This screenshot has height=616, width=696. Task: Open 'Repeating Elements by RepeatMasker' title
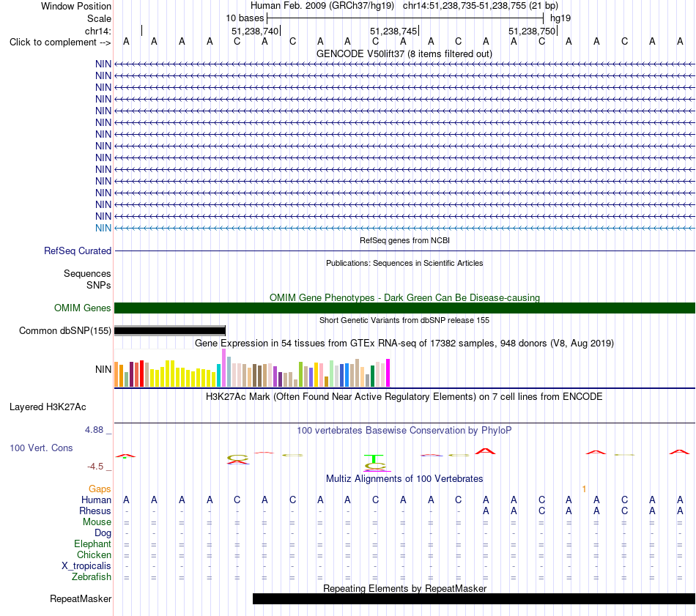pyautogui.click(x=404, y=588)
